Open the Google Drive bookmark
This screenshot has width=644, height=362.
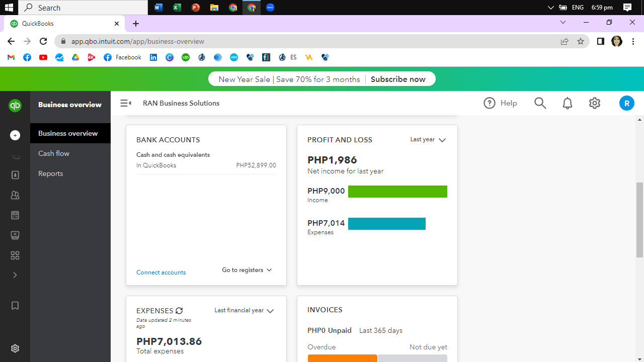(75, 57)
